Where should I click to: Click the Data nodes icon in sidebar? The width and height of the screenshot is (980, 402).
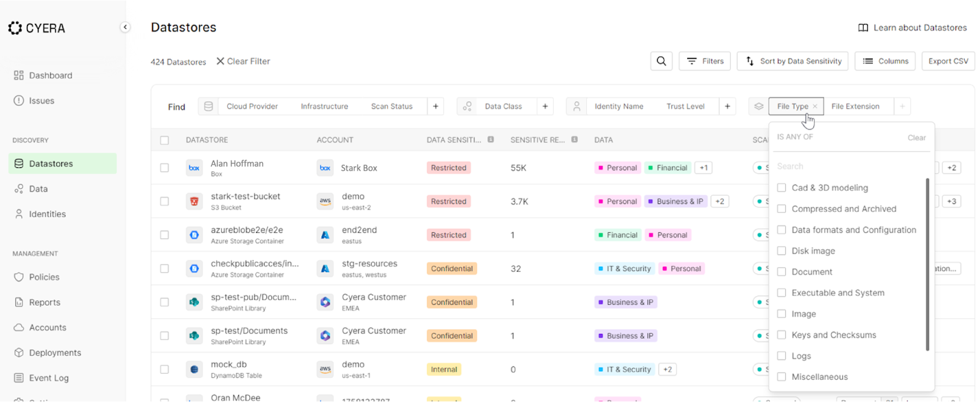[x=19, y=189]
